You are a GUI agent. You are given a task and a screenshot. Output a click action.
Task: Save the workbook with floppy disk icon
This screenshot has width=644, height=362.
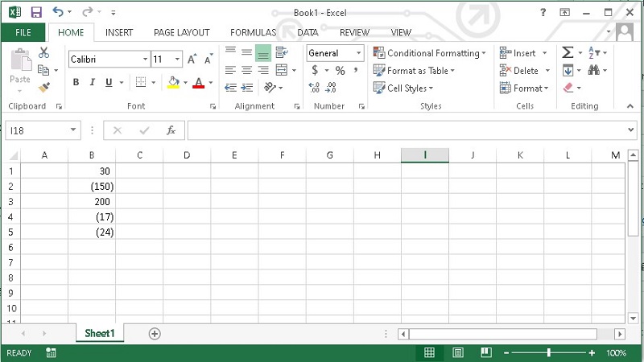pyautogui.click(x=36, y=12)
